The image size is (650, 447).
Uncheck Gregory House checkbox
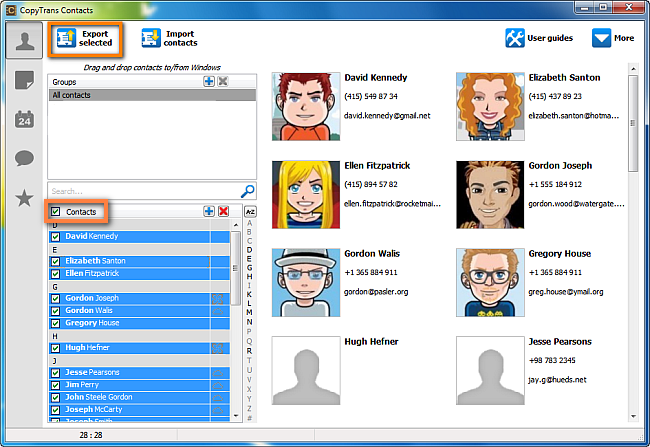pos(55,323)
